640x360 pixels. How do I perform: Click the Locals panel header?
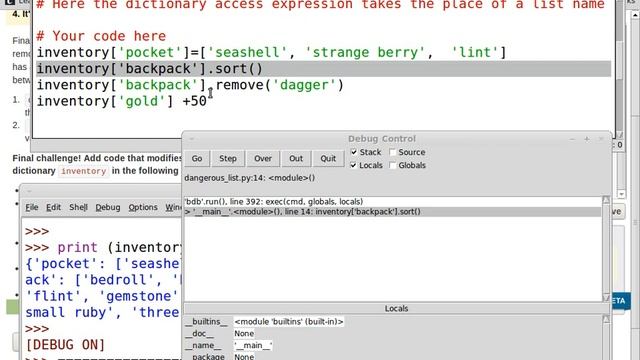tap(396, 309)
